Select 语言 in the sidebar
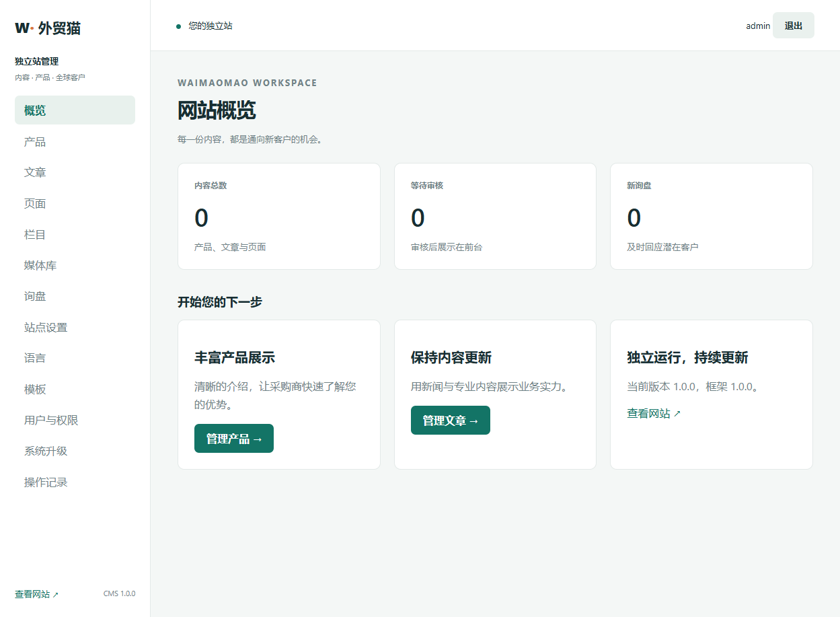Image resolution: width=840 pixels, height=617 pixels. click(x=75, y=359)
